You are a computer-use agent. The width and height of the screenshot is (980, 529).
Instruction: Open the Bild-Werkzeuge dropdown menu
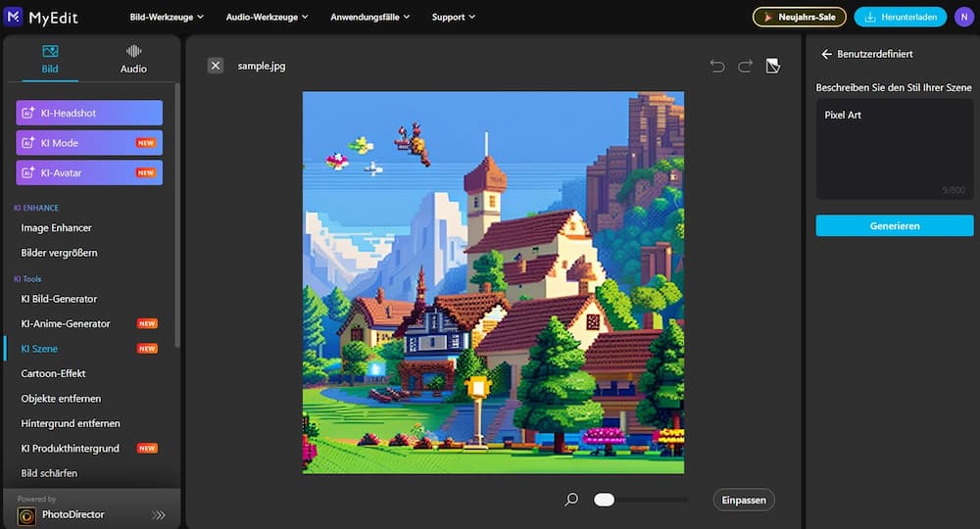tap(167, 17)
